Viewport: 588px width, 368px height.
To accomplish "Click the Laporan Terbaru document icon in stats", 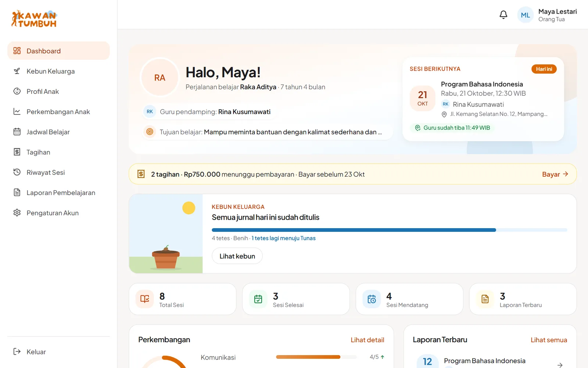I will pyautogui.click(x=485, y=299).
